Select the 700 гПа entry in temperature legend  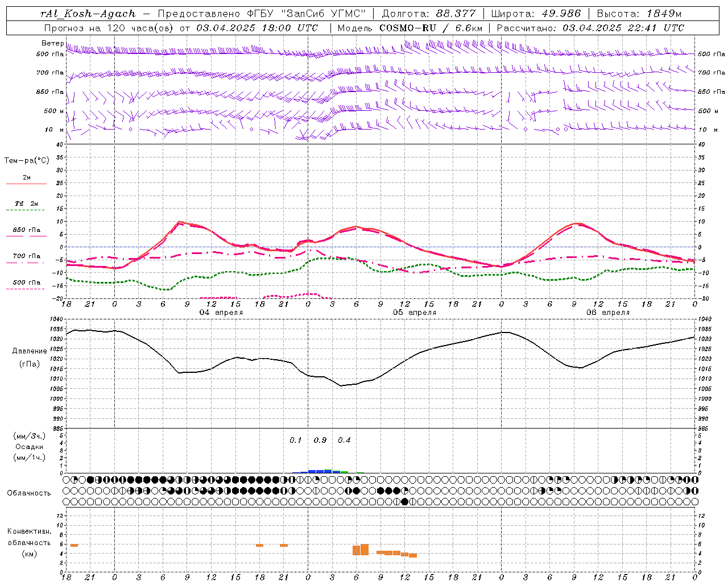[27, 256]
